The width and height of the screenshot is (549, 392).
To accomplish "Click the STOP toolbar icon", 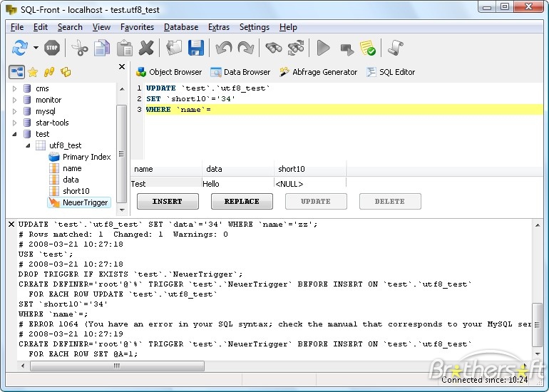I will pyautogui.click(x=52, y=48).
